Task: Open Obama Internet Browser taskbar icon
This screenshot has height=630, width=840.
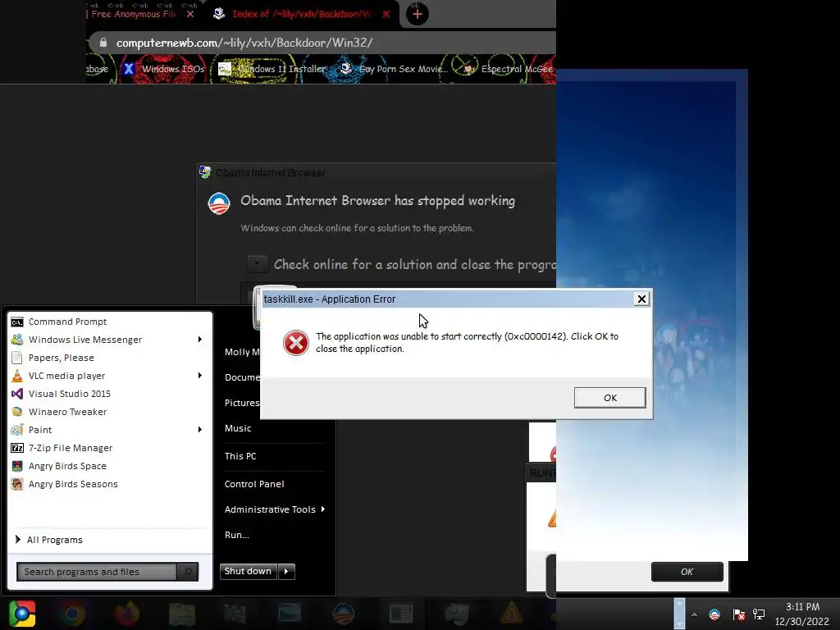Action: pyautogui.click(x=344, y=614)
